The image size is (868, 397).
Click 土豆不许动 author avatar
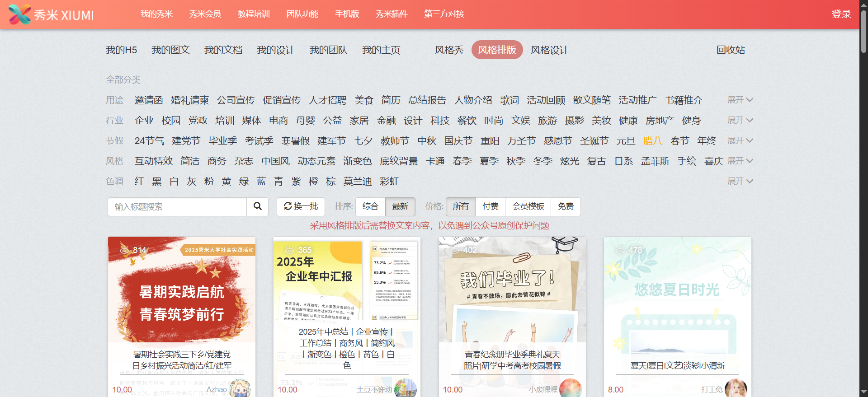405,389
